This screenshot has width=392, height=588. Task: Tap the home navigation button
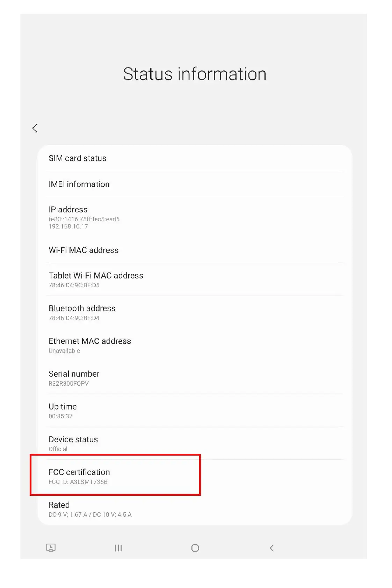pos(195,548)
